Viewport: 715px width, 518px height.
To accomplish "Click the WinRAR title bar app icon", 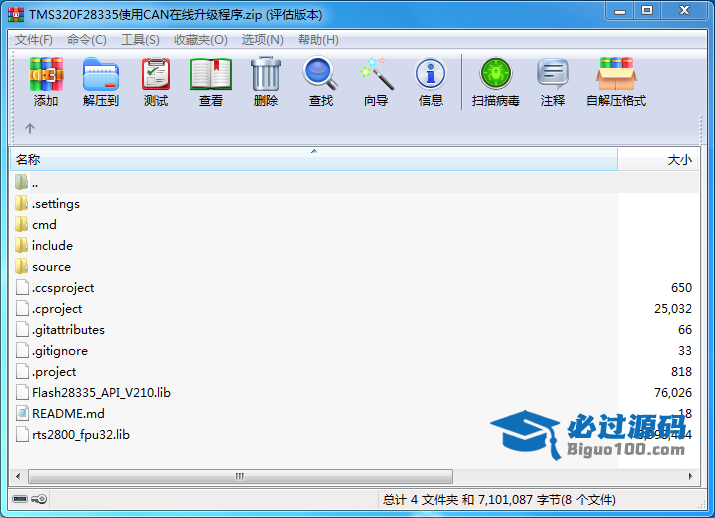I will pyautogui.click(x=16, y=14).
